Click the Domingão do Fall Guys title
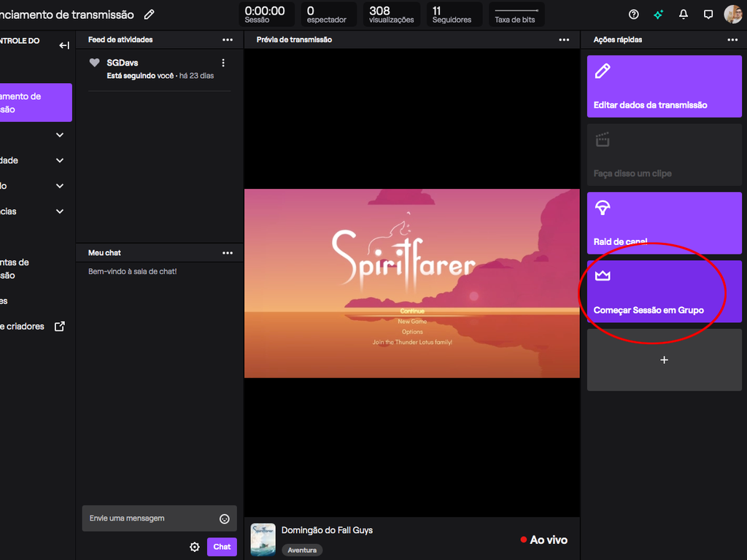747x560 pixels. click(x=327, y=530)
